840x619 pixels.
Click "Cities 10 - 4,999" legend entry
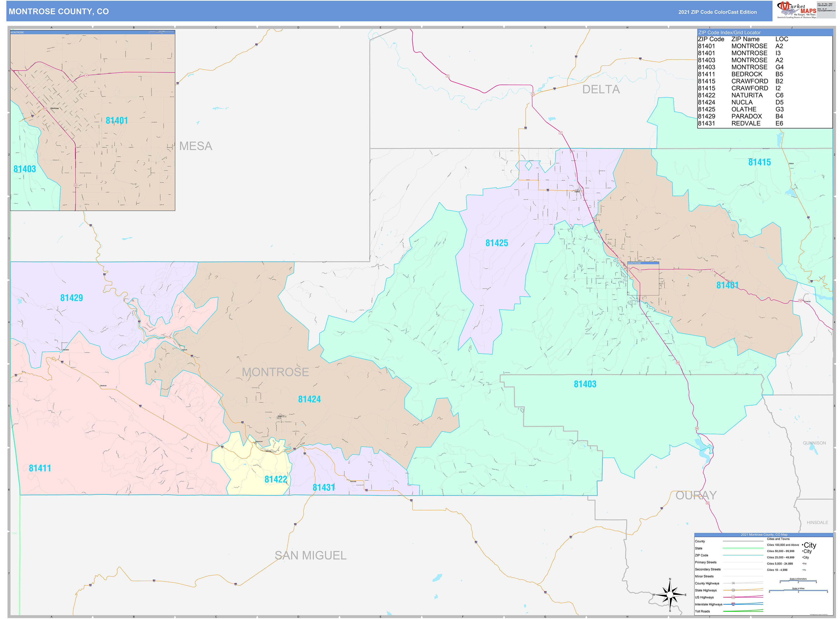click(x=777, y=570)
